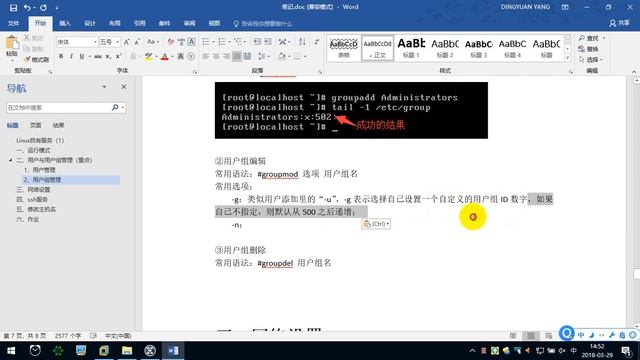This screenshot has height=360, width=640.
Task: Apply red font color button
Action: [x=164, y=56]
